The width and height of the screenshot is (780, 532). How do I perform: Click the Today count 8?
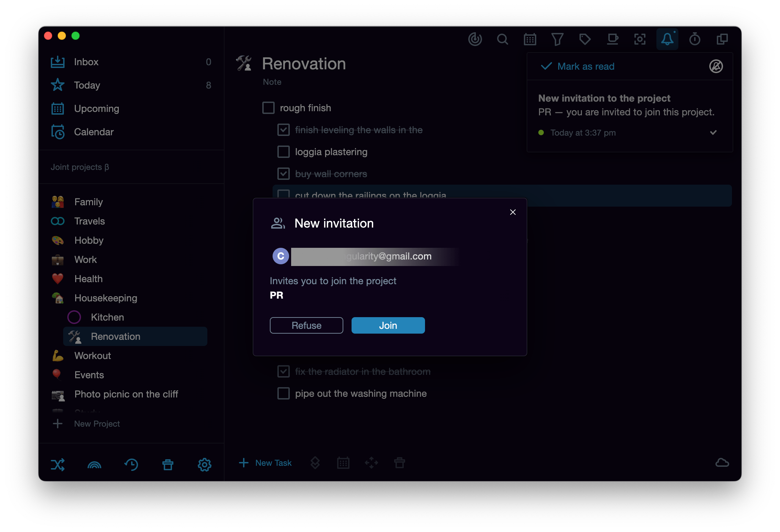pyautogui.click(x=208, y=85)
